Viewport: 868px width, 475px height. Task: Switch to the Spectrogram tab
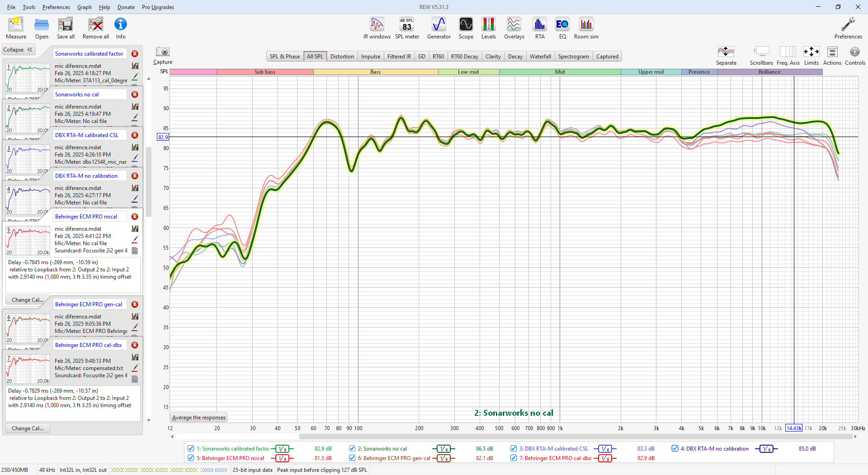point(573,57)
